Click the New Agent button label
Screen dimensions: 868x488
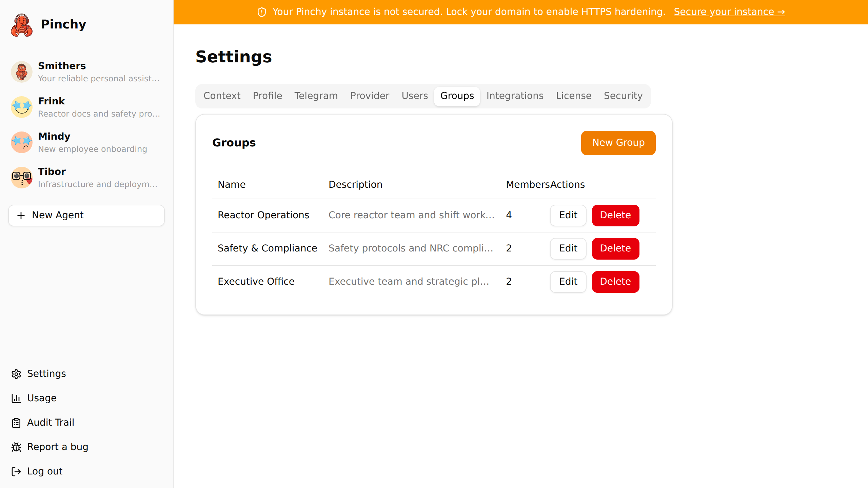point(58,215)
